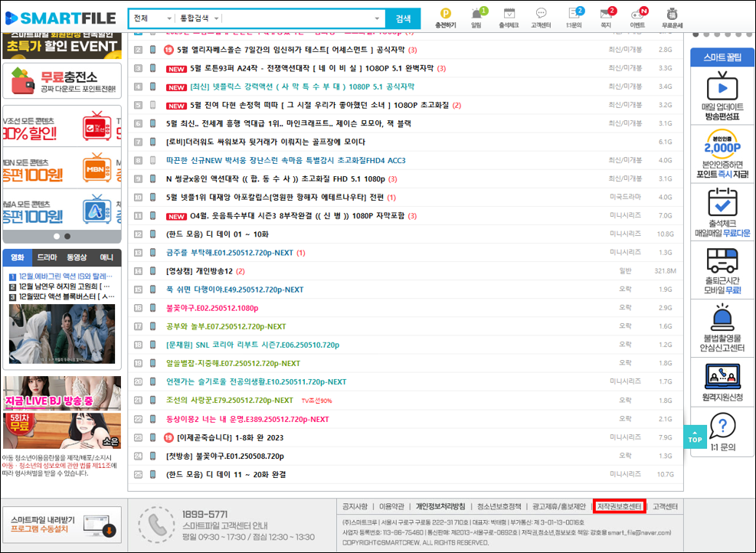Open the 고객센터 chat bubble icon

541,14
